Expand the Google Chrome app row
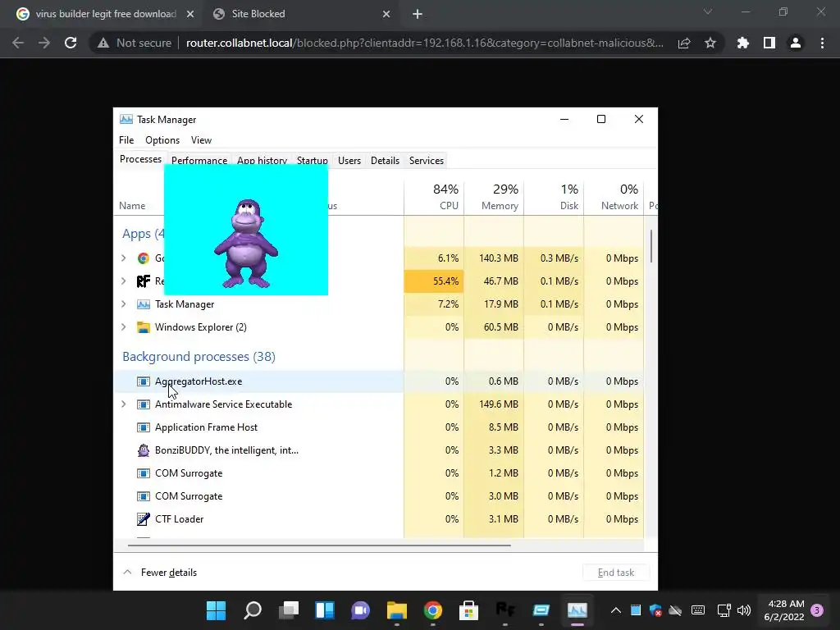This screenshot has width=840, height=630. [x=124, y=258]
